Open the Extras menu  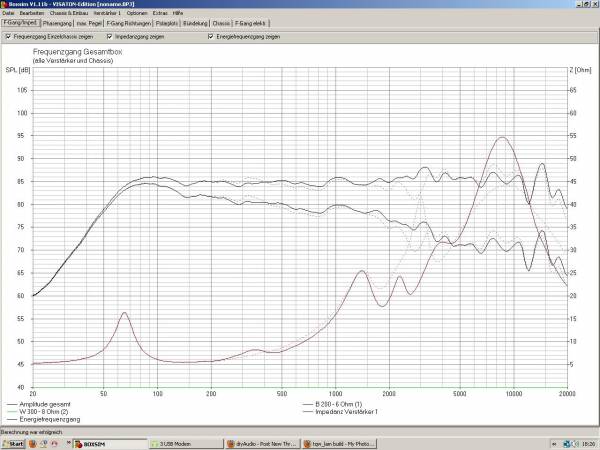(160, 13)
